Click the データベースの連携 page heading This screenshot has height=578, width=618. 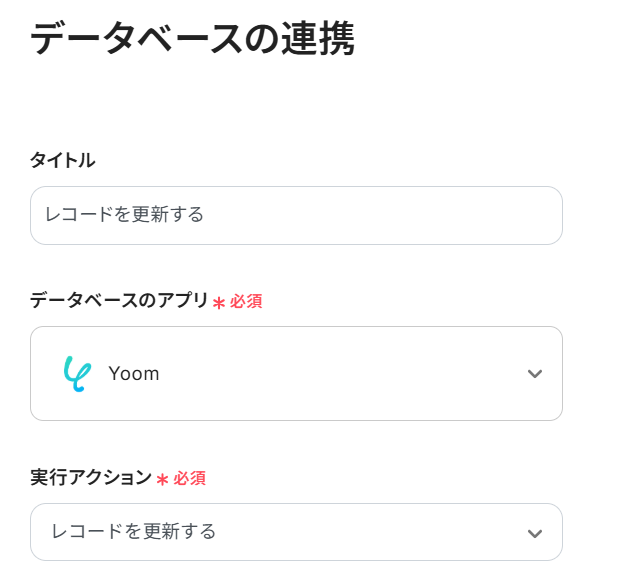(x=192, y=40)
